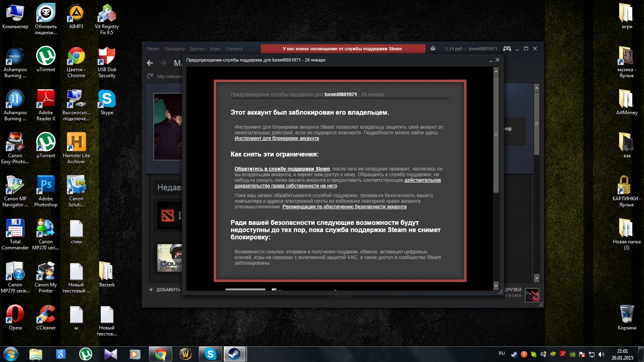Open link действительное доказательство права собственности
The width and height of the screenshot is (644, 362).
338,183
